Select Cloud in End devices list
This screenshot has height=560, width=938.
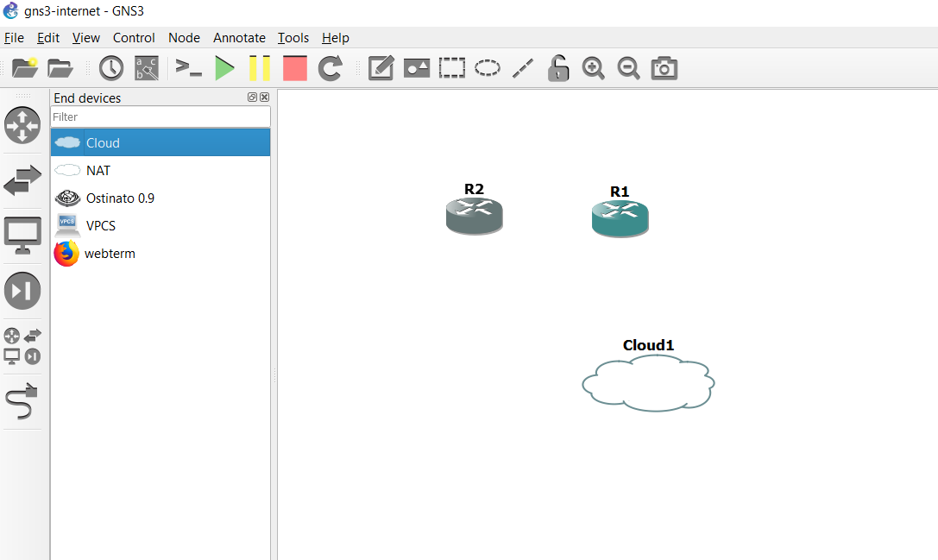click(161, 142)
